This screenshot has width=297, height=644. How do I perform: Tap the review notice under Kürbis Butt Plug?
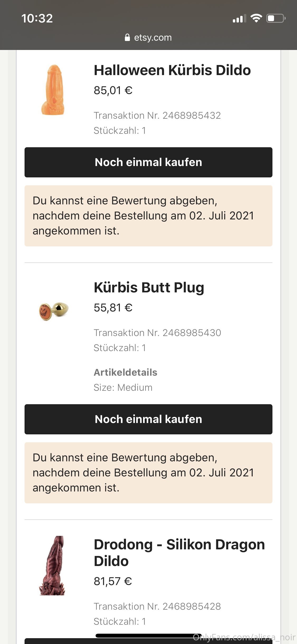[x=148, y=472]
